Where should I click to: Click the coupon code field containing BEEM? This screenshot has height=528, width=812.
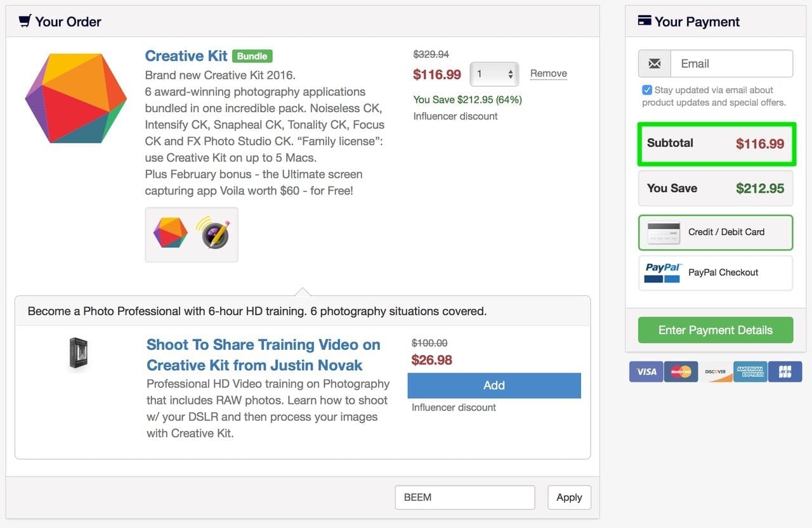tap(465, 498)
